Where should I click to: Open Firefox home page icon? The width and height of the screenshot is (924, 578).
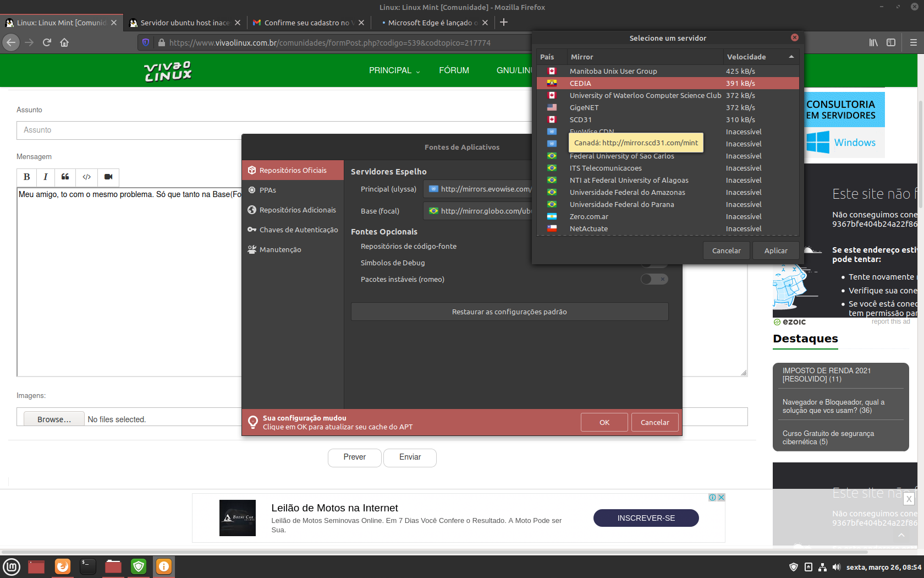[x=64, y=42]
